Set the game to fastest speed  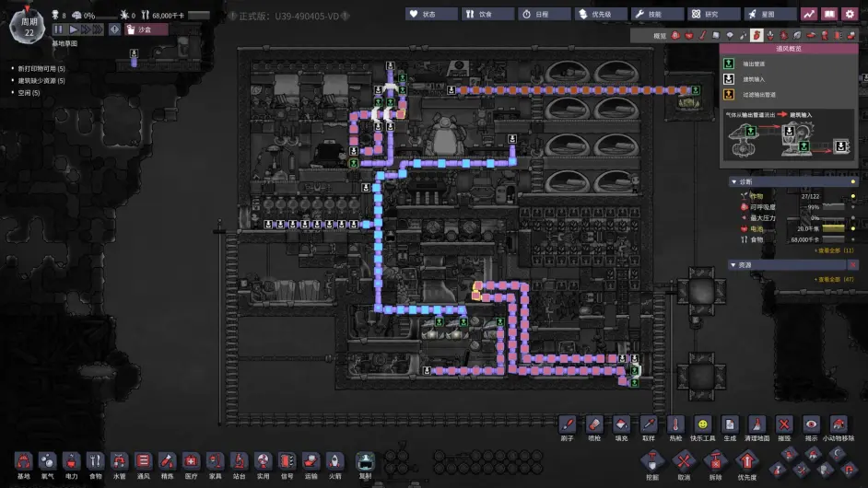[98, 29]
